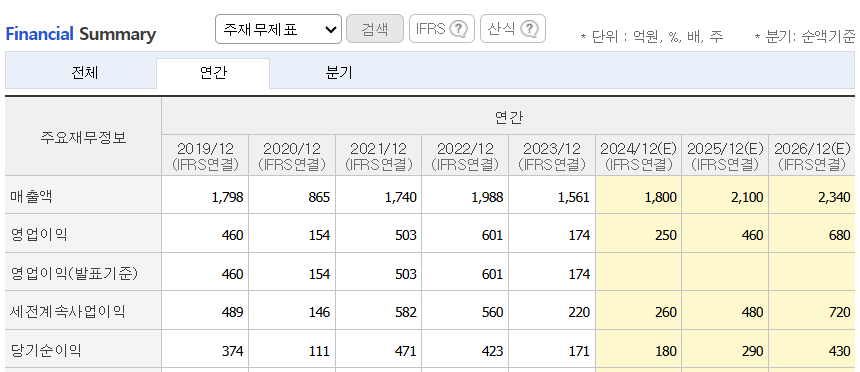This screenshot has width=860, height=372.
Task: Switch to the 전체 tab
Action: coord(85,73)
